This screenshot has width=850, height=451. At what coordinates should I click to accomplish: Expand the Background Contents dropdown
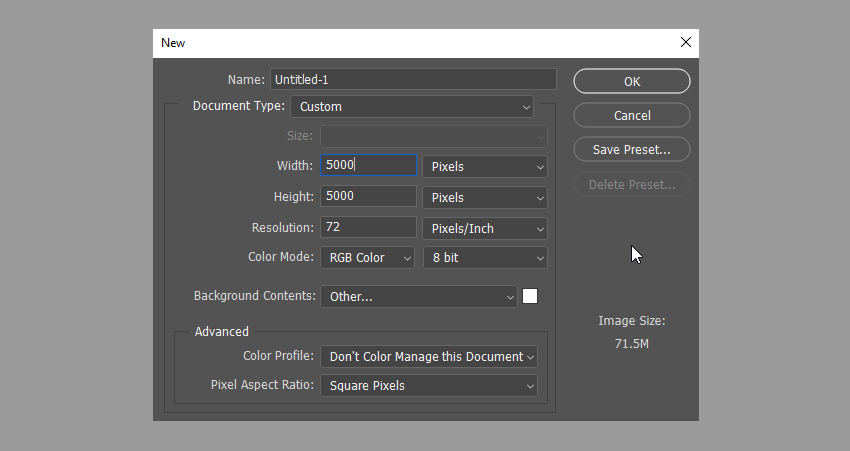tap(418, 297)
